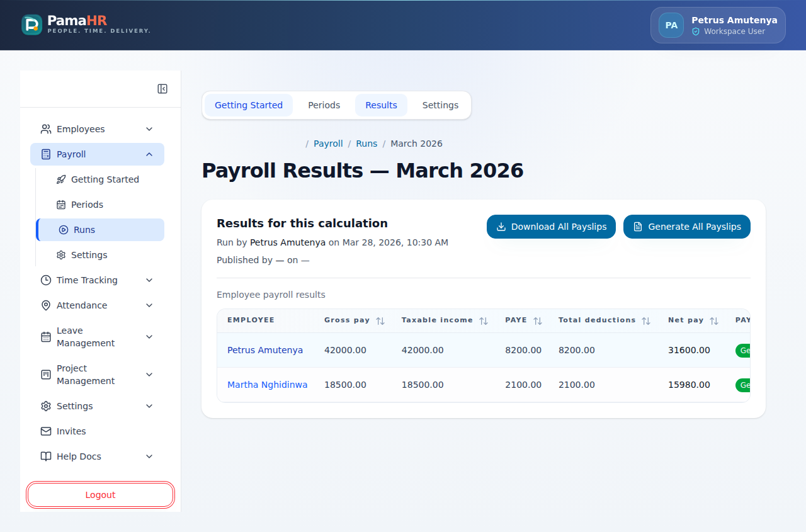Sort by PAYE column arrows
Viewport: 806px width, 532px height.
point(538,321)
